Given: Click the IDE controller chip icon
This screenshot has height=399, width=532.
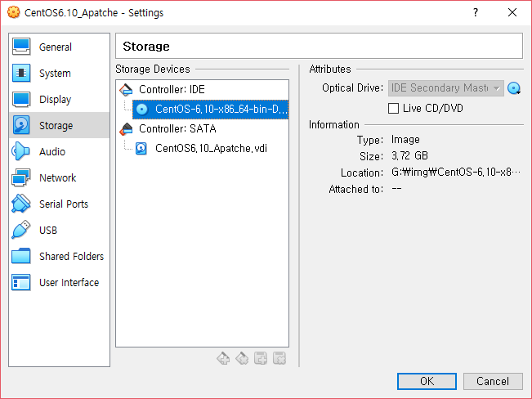Looking at the screenshot, I should (x=126, y=90).
